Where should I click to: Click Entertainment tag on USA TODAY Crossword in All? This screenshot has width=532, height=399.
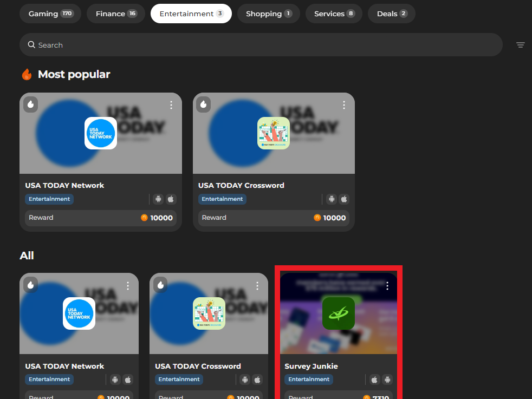point(179,380)
